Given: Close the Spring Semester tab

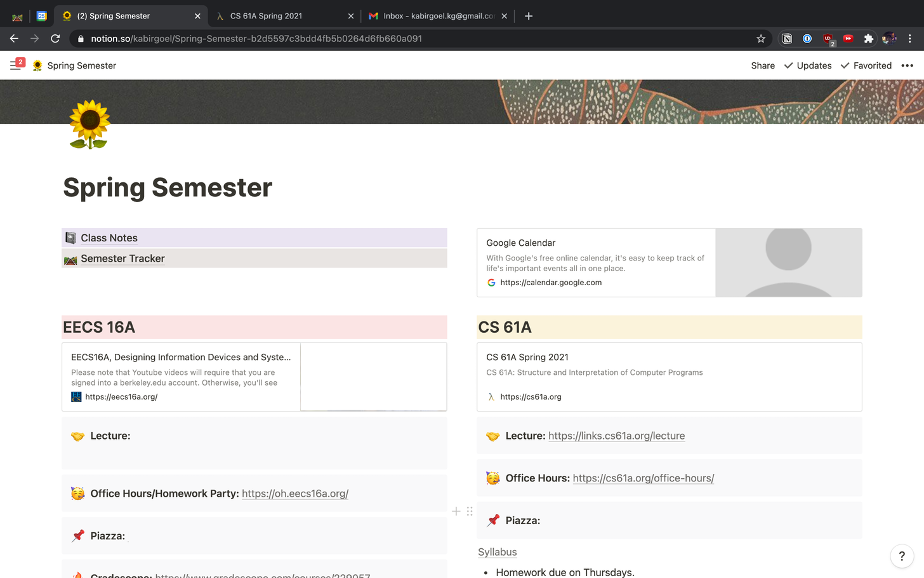Looking at the screenshot, I should pos(197,16).
